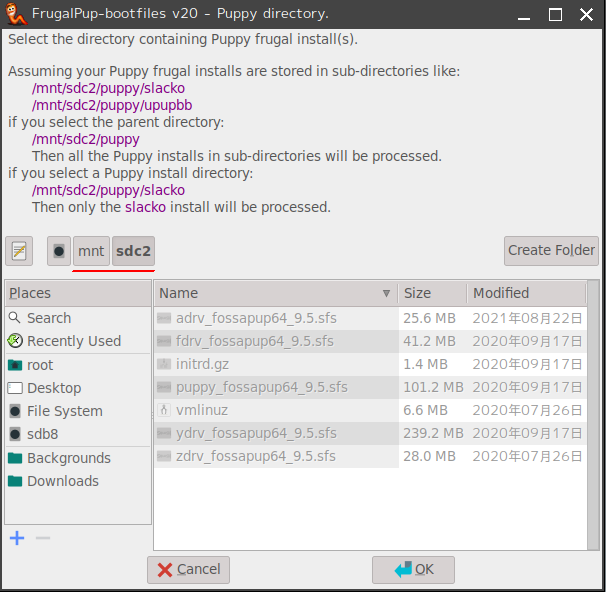This screenshot has height=592, width=606.
Task: Click the root drive icon in path bar
Action: (x=59, y=251)
